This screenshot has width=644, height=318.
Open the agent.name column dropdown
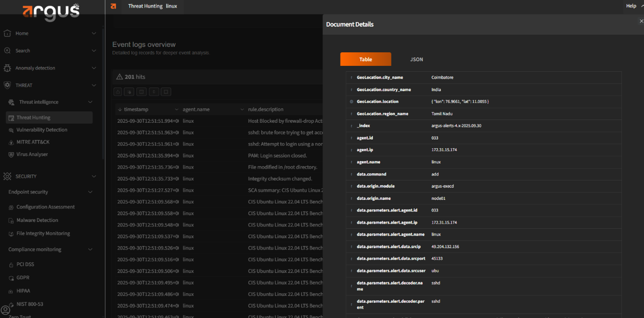click(x=242, y=109)
